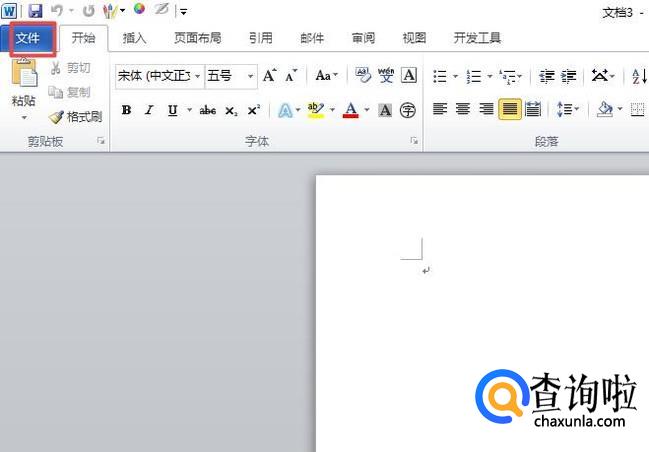Click the color wheel icon in quick access toolbar
649x452 pixels.
pos(139,9)
